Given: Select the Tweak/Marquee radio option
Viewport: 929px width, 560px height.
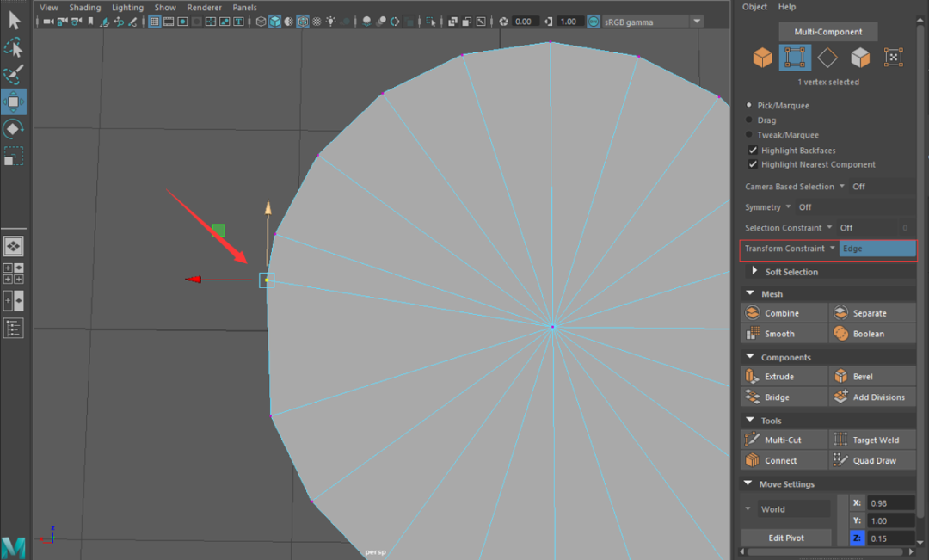Looking at the screenshot, I should (x=749, y=134).
